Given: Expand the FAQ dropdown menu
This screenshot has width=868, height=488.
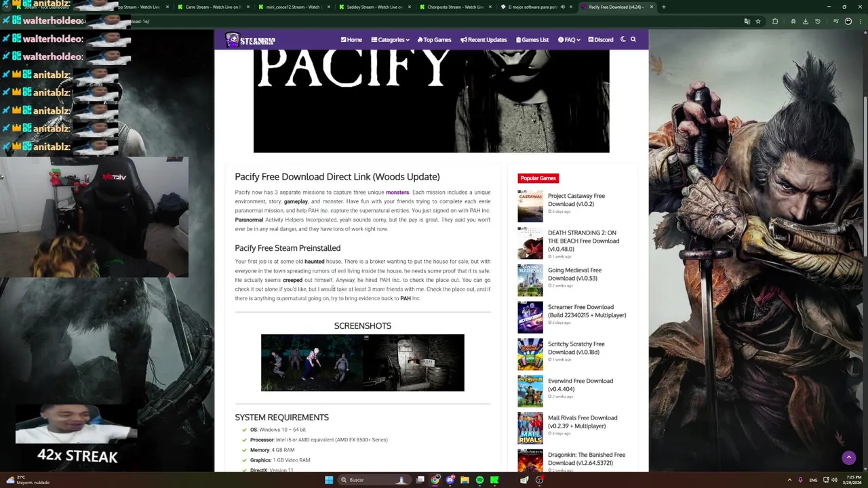Looking at the screenshot, I should pos(568,40).
